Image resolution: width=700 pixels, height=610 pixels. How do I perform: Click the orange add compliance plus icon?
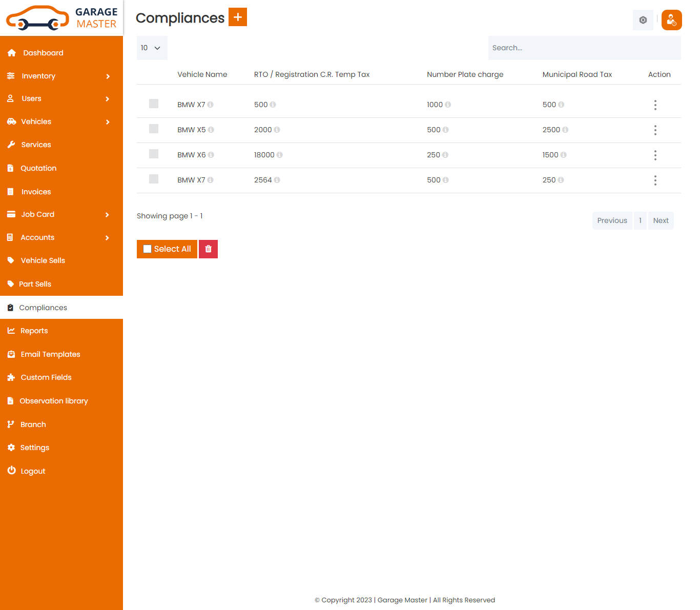point(237,17)
